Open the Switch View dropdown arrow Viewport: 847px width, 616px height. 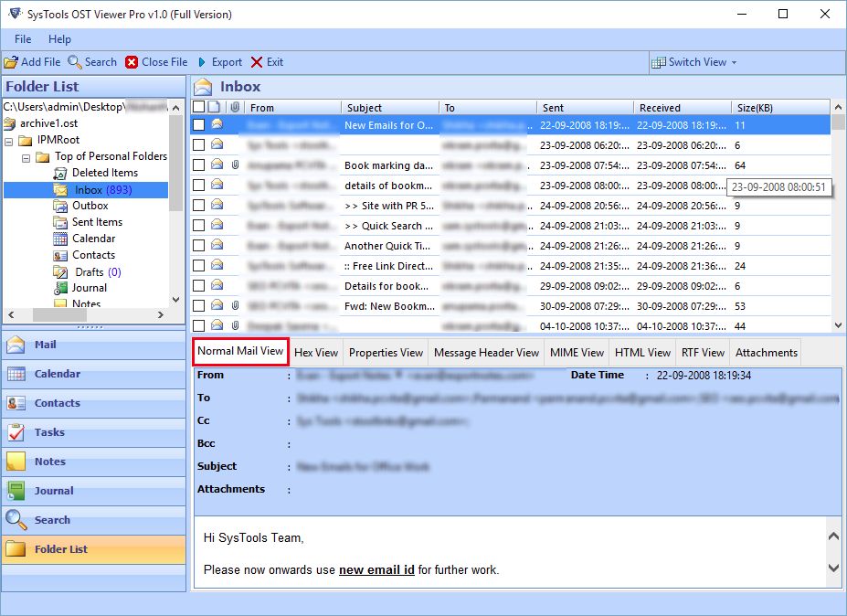coord(734,63)
